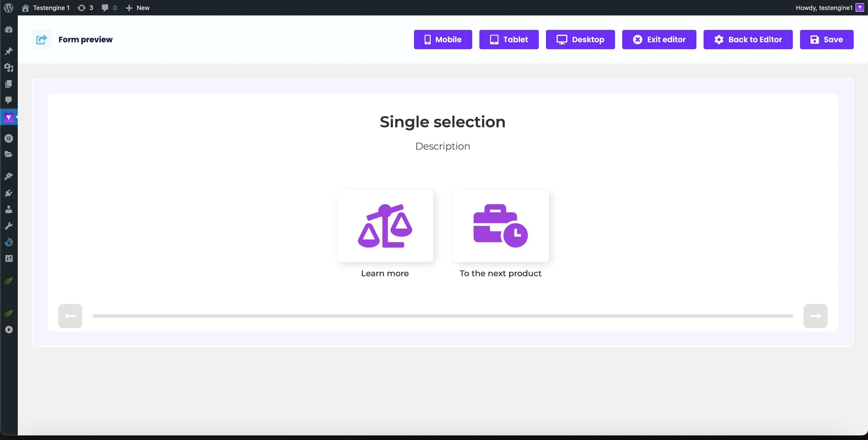This screenshot has height=440, width=868.
Task: Click the form progress bar
Action: click(x=442, y=316)
